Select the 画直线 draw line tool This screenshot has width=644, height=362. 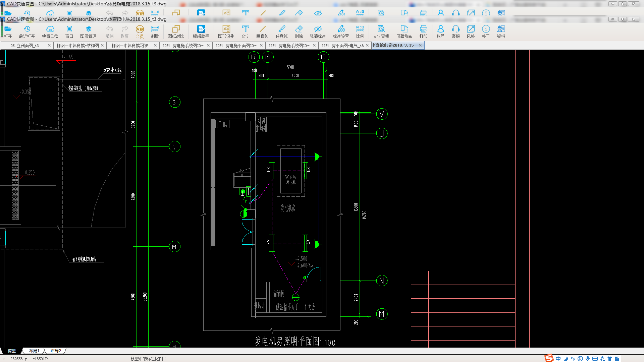262,32
